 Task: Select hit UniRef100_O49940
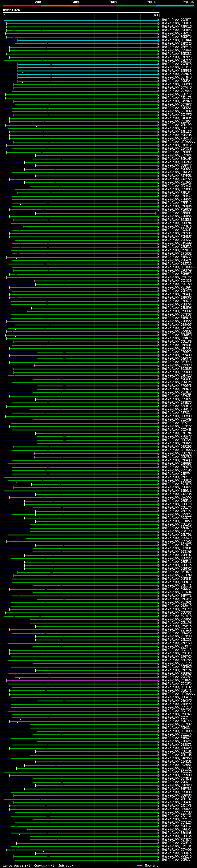click(177, 101)
